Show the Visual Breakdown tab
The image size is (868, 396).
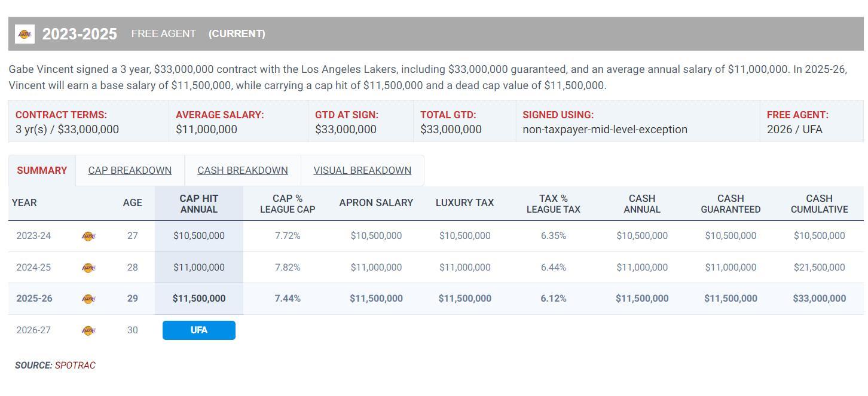click(362, 171)
